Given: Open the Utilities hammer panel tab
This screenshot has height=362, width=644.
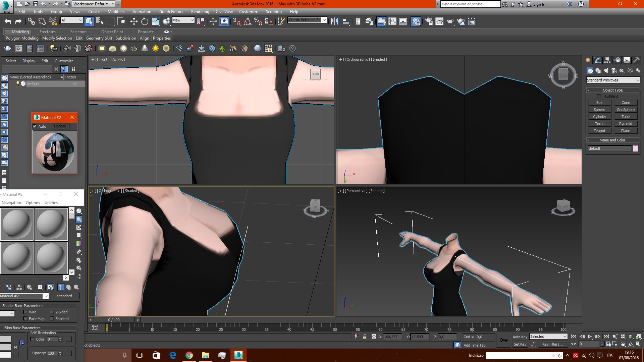Looking at the screenshot, I should tap(636, 60).
